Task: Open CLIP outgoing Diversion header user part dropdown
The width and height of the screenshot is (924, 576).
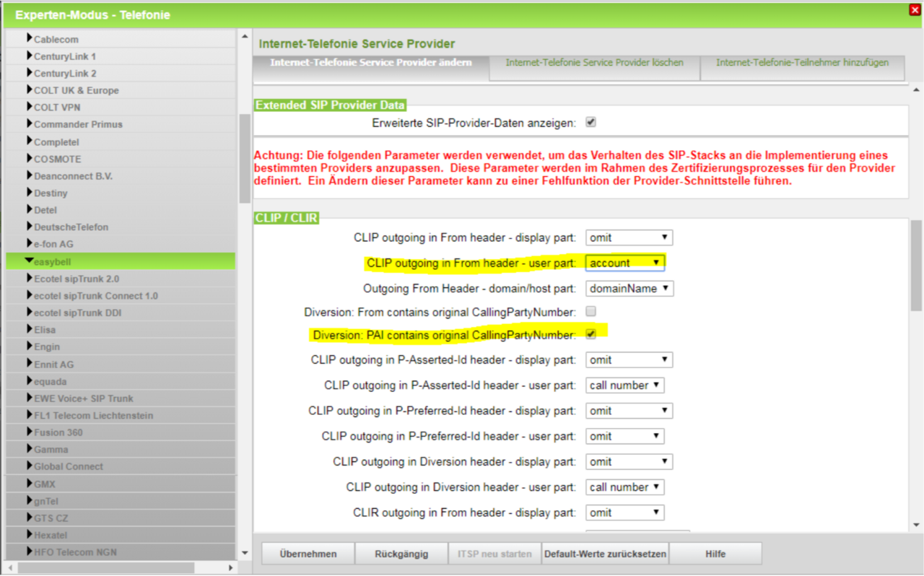Action: (x=624, y=487)
